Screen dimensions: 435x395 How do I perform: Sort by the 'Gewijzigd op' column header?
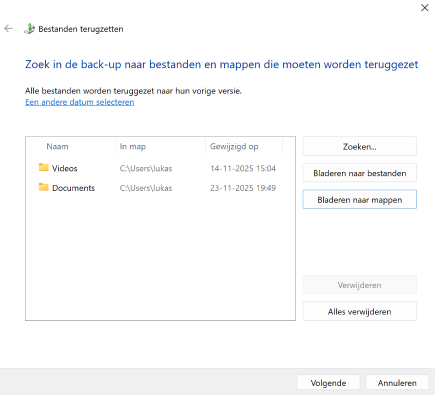pyautogui.click(x=234, y=146)
